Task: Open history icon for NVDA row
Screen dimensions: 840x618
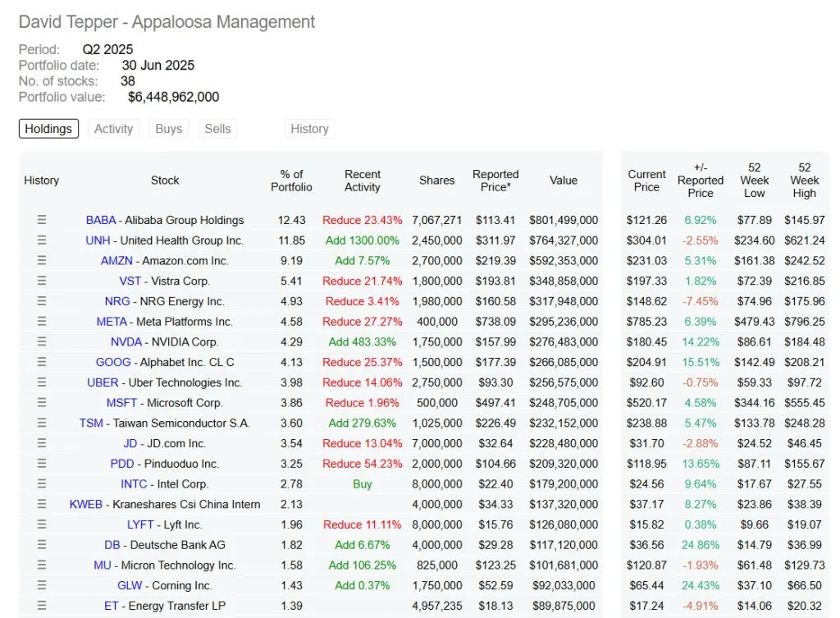Action: (x=42, y=342)
